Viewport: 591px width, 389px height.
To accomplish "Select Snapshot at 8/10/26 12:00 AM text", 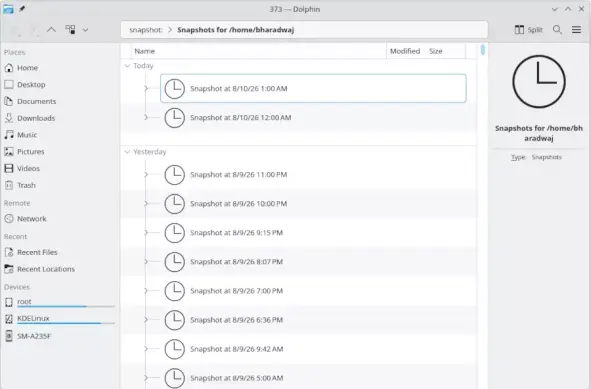I will tap(240, 118).
